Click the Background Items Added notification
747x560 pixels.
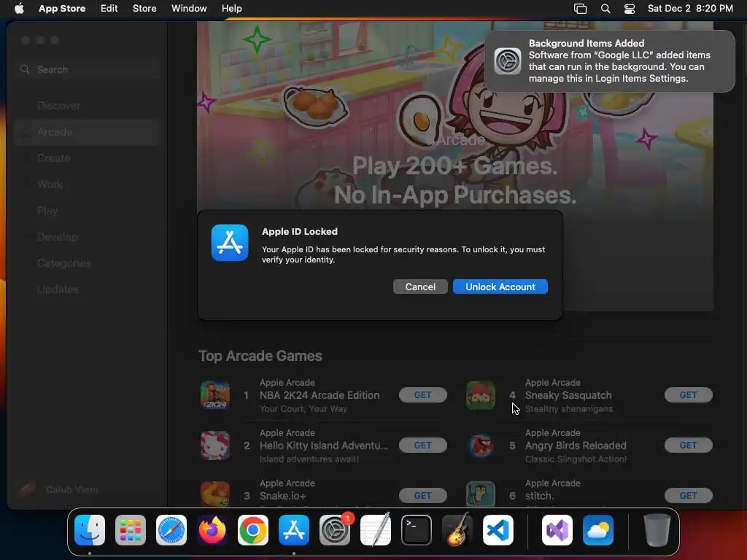pos(610,61)
